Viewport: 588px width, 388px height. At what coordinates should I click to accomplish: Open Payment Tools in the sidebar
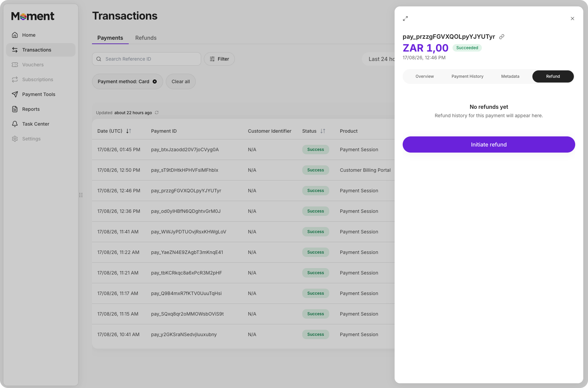pyautogui.click(x=41, y=94)
